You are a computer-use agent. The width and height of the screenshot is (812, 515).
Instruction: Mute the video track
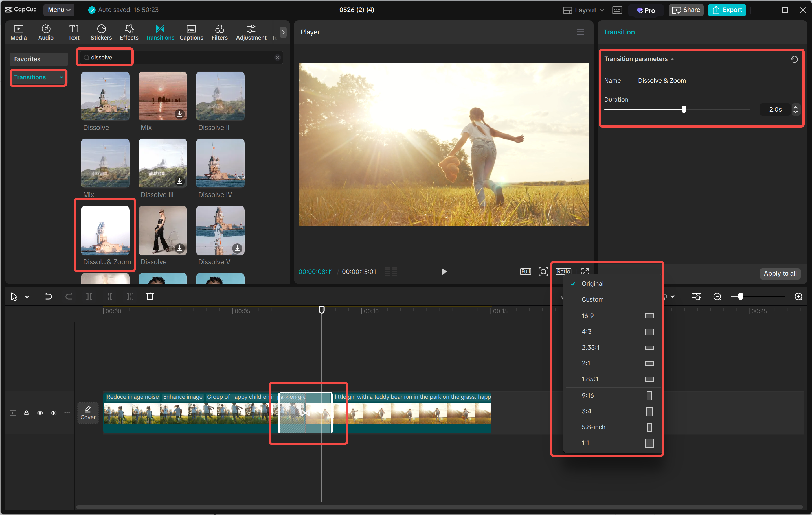tap(53, 413)
